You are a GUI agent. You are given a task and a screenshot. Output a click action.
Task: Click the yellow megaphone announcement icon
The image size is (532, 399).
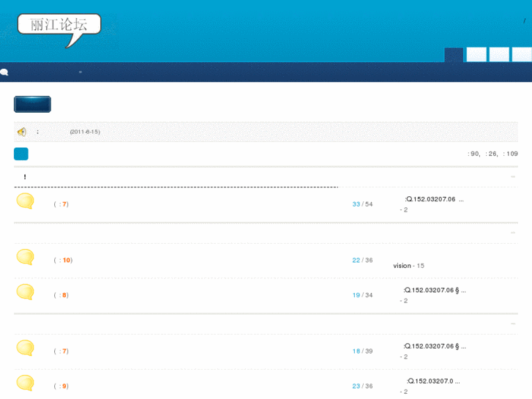[x=22, y=132]
